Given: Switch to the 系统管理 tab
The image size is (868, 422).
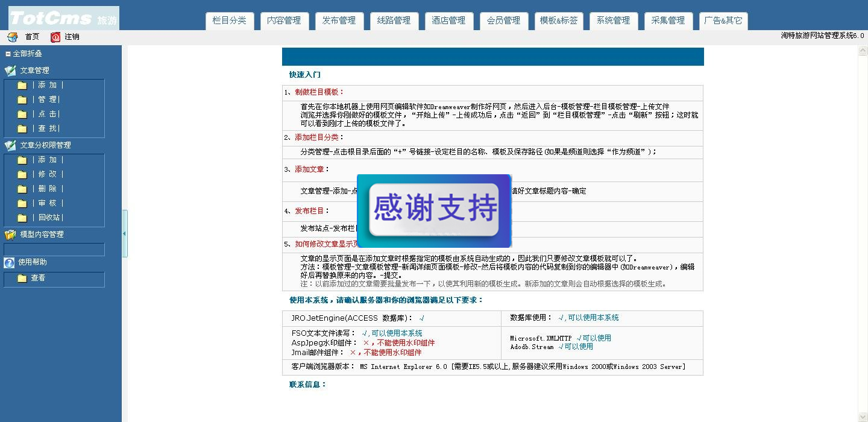Looking at the screenshot, I should pos(614,20).
